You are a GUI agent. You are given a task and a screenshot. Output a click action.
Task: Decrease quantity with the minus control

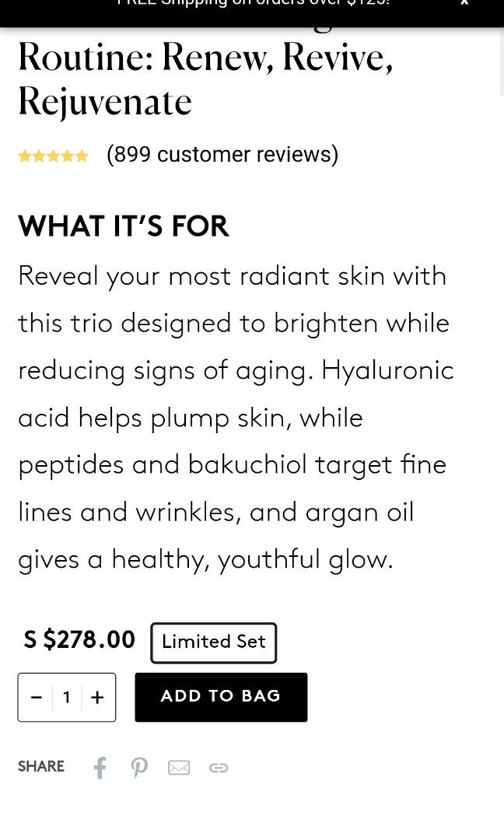(36, 697)
